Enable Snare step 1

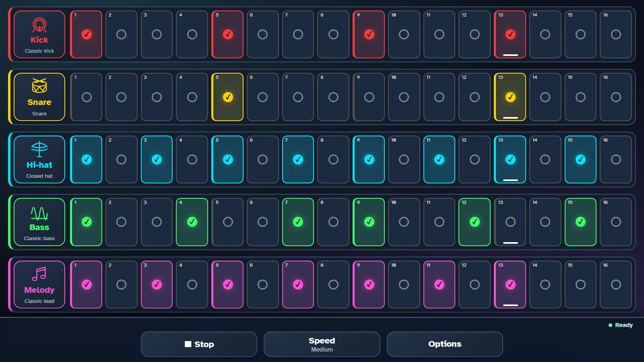point(86,97)
